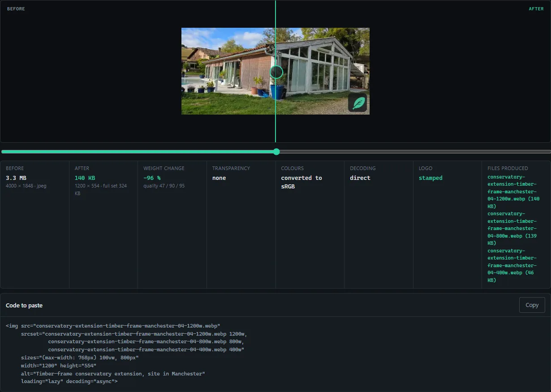551x392 pixels.
Task: Click the before side of the photo
Action: 228,71
